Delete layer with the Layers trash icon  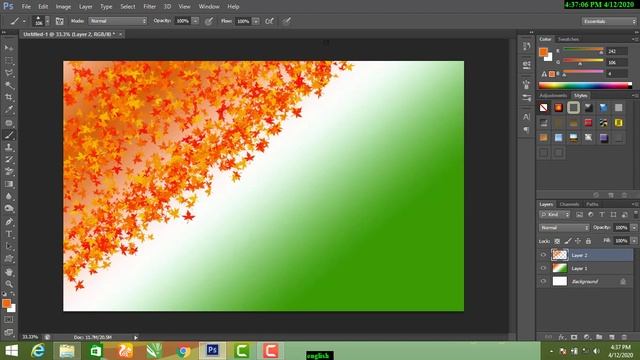[x=624, y=337]
